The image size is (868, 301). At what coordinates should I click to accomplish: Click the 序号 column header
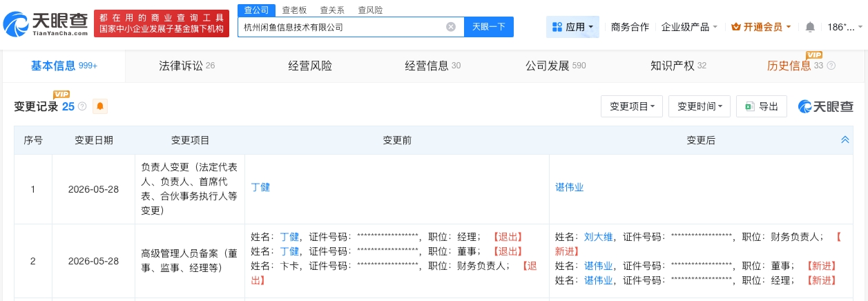pyautogui.click(x=33, y=140)
